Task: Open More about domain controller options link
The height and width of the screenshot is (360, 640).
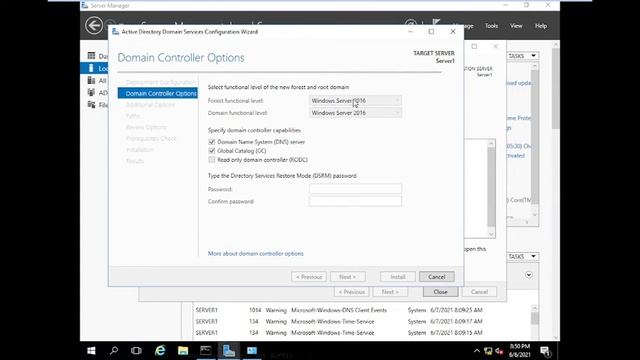Action: 256,253
